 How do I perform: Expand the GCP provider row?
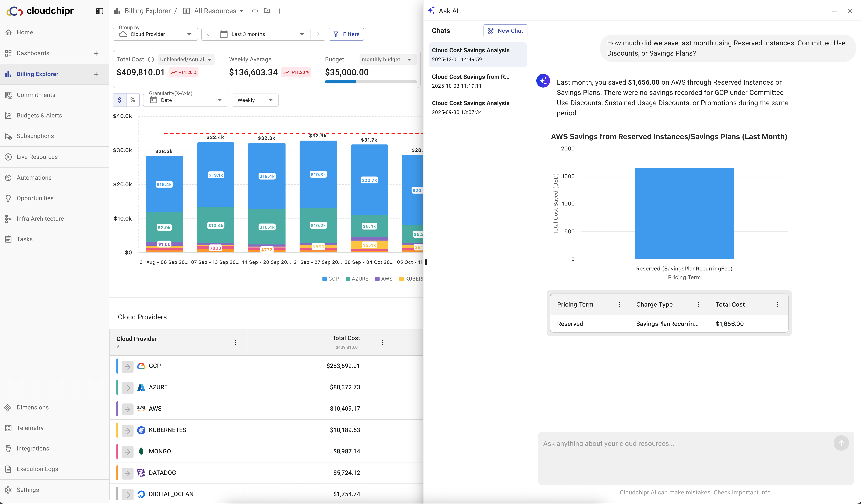pos(127,366)
